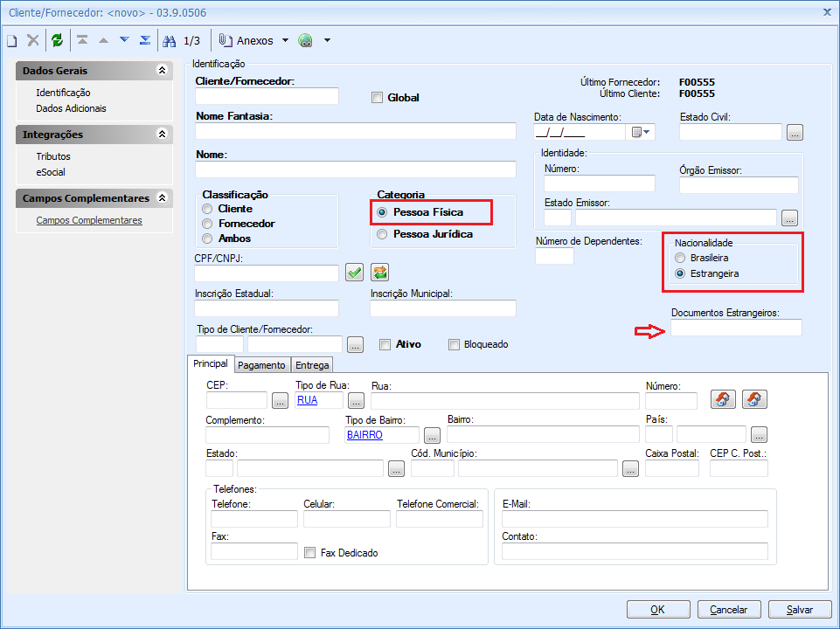Open the Tipo de Cliente/Fornecedor lookup button
The height and width of the screenshot is (629, 840).
click(355, 344)
